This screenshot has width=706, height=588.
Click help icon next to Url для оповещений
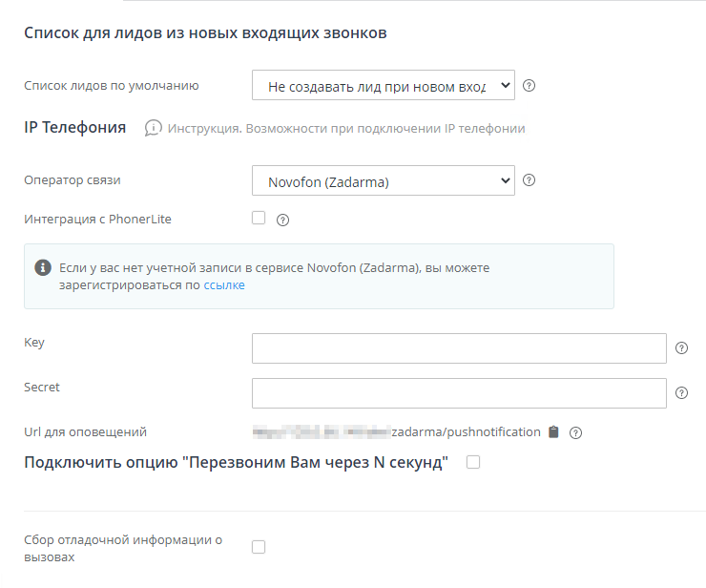(576, 433)
